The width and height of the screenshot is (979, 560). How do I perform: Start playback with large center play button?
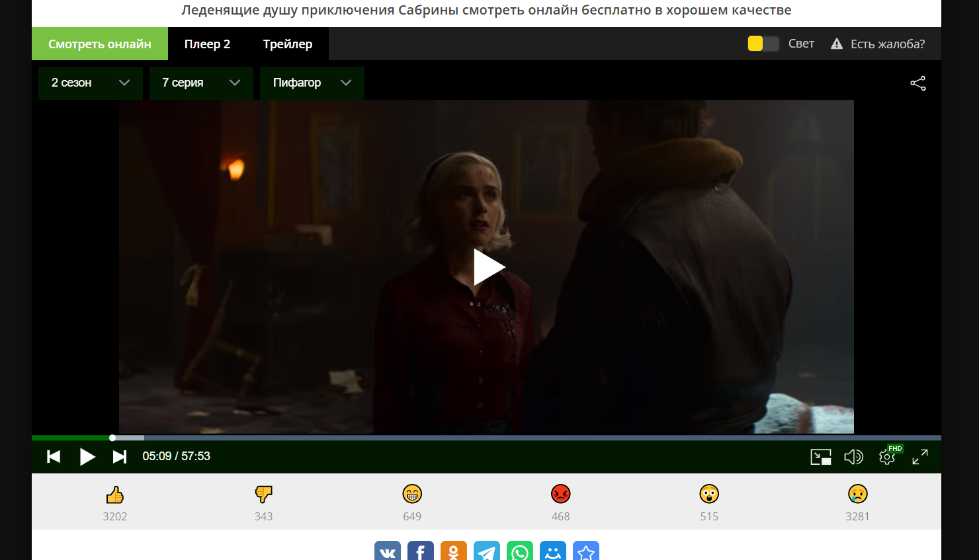pos(489,267)
